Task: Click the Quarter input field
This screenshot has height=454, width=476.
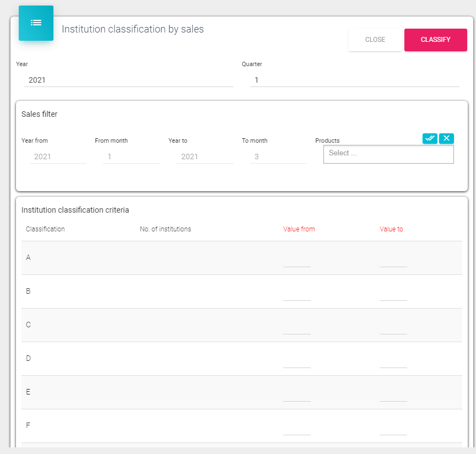Action: click(x=354, y=80)
